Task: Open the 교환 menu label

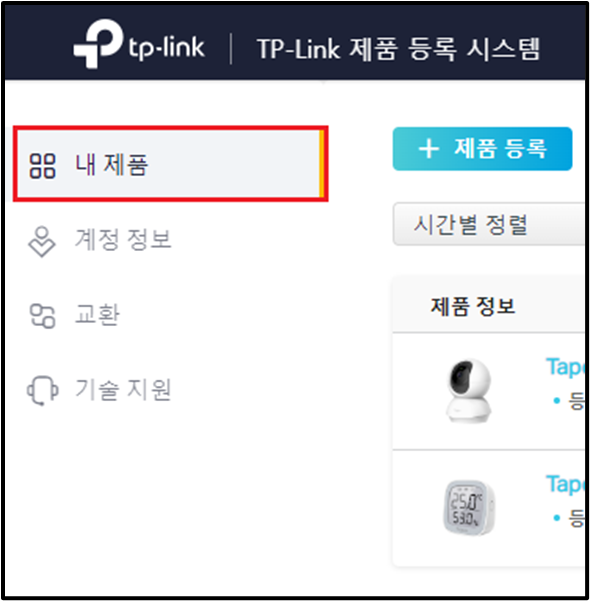Action: (x=97, y=315)
